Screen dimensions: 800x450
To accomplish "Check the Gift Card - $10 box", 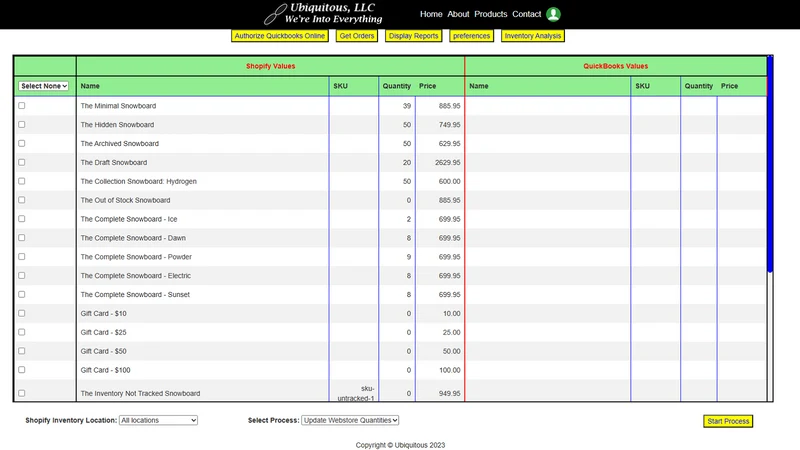I will click(x=21, y=313).
